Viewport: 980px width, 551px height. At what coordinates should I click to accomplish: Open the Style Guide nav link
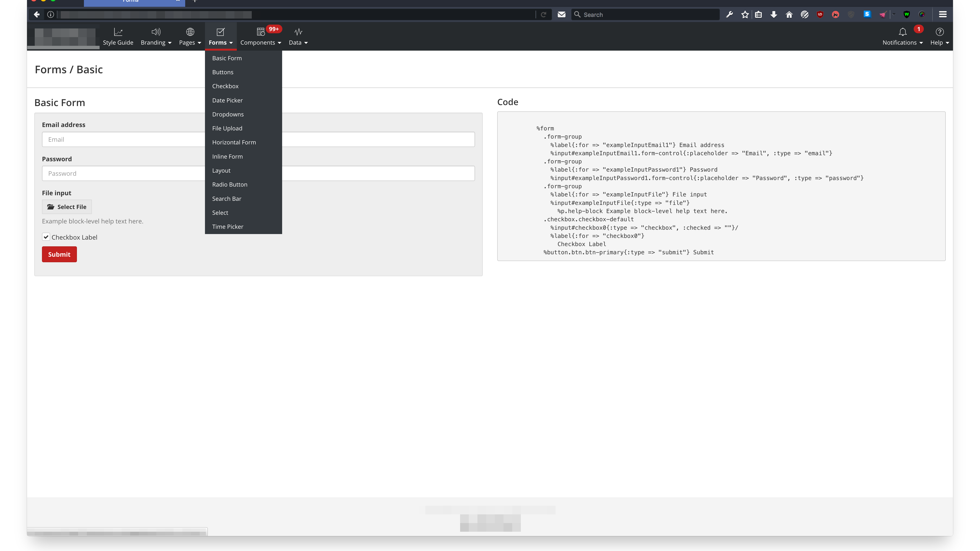118,43
